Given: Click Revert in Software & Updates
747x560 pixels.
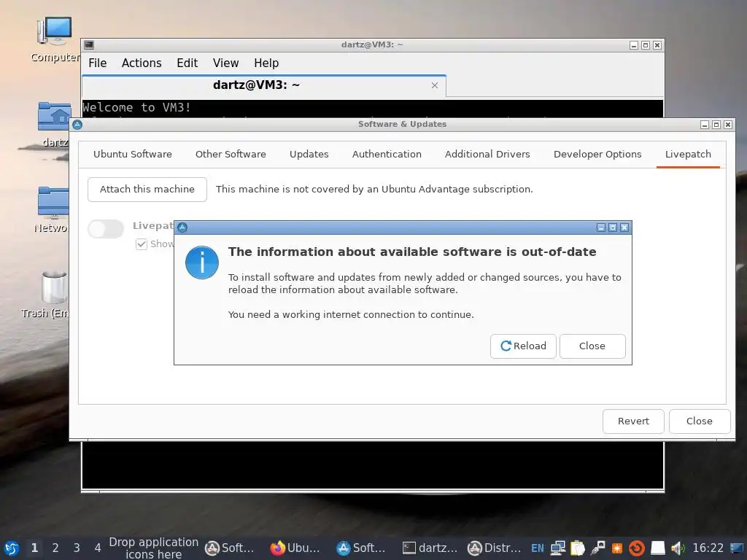Looking at the screenshot, I should 633,421.
